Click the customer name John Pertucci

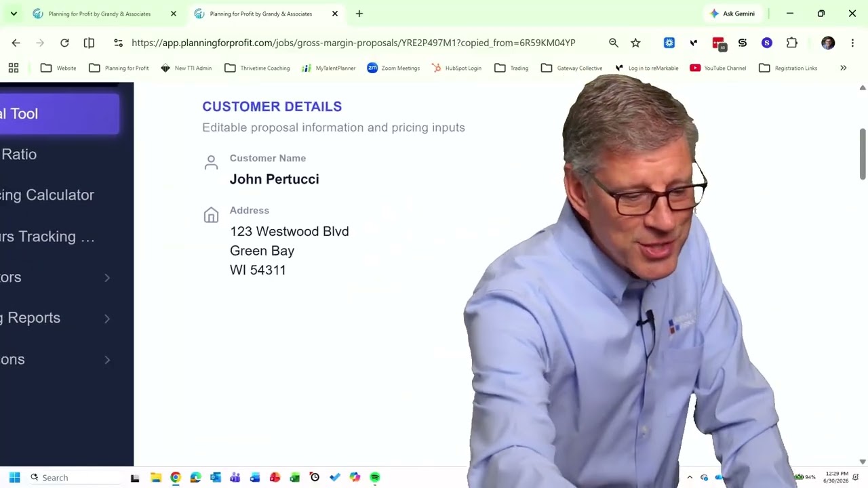(274, 179)
